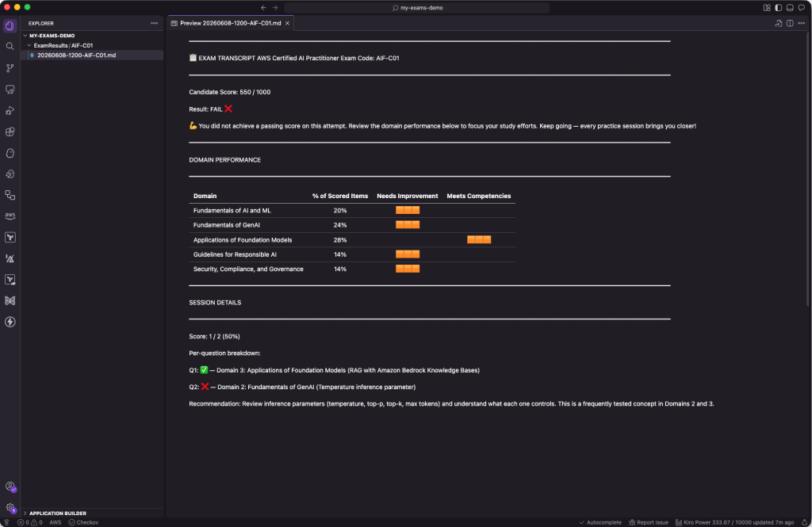Click the 'Meets Competencies' column header
Viewport: 812px width, 527px height.
(x=478, y=196)
